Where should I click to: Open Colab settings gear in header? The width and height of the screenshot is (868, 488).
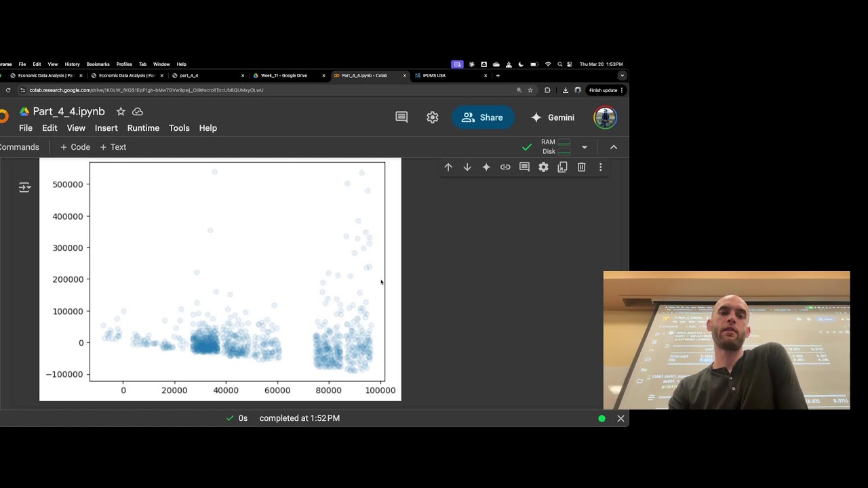click(x=432, y=117)
